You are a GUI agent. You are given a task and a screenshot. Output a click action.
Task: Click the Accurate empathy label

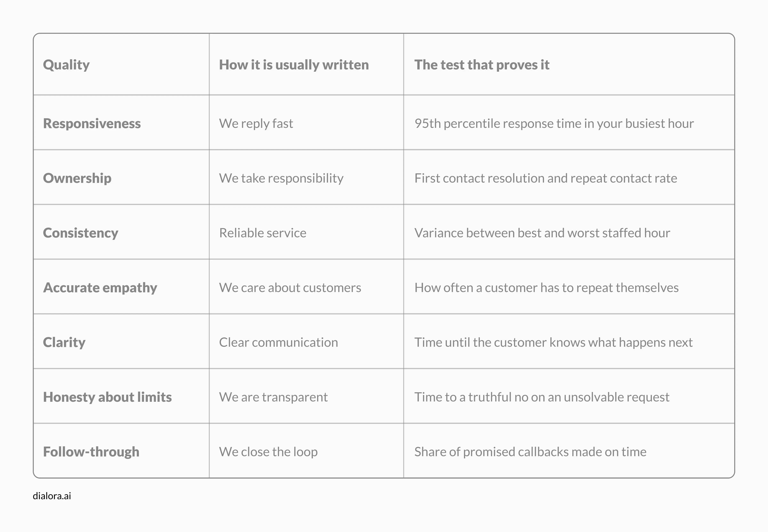(100, 287)
